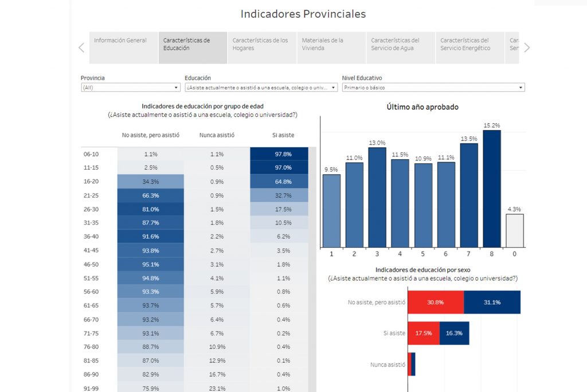The height and width of the screenshot is (392, 587).
Task: Click the red 30.8% bar segment
Action: click(436, 302)
